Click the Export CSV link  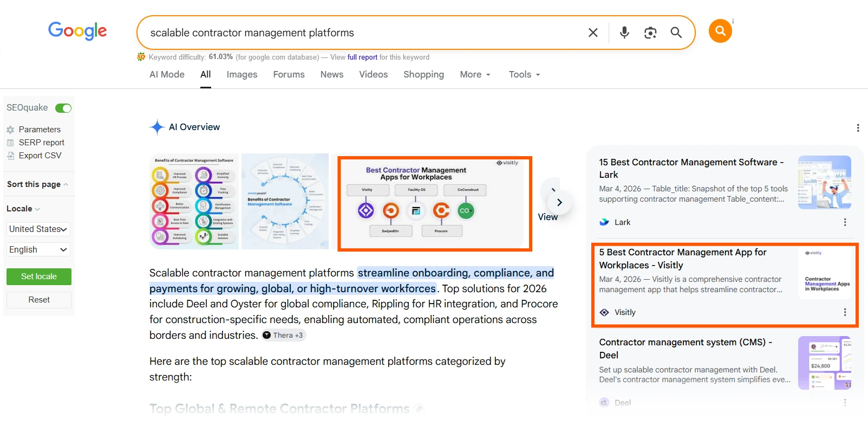[x=40, y=156]
